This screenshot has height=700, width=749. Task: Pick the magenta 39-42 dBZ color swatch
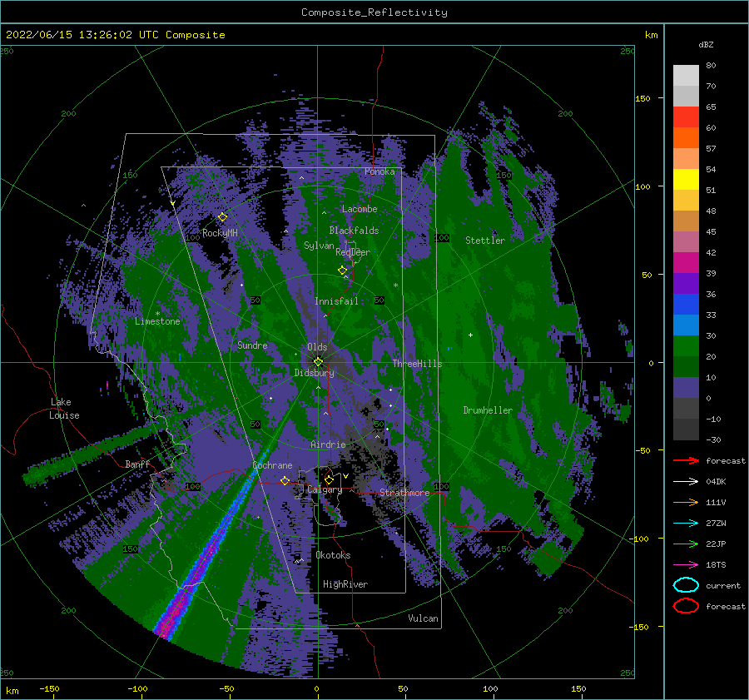point(686,262)
